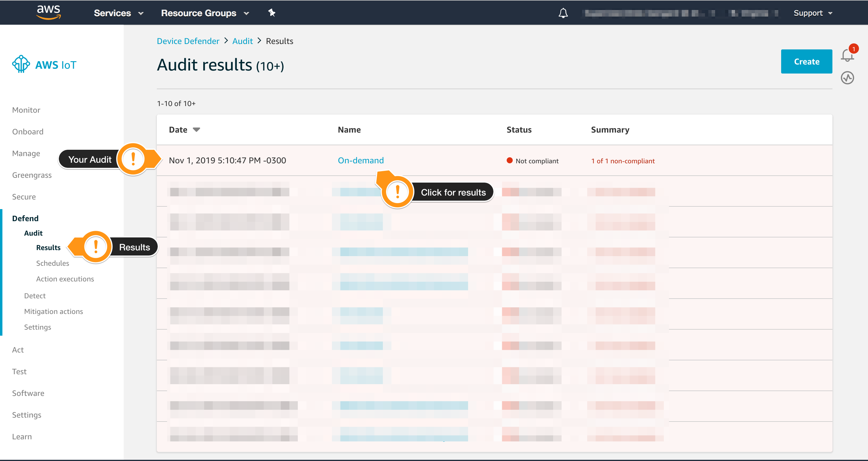Screen dimensions: 868x461
Task: Expand the Services dropdown
Action: [x=119, y=13]
